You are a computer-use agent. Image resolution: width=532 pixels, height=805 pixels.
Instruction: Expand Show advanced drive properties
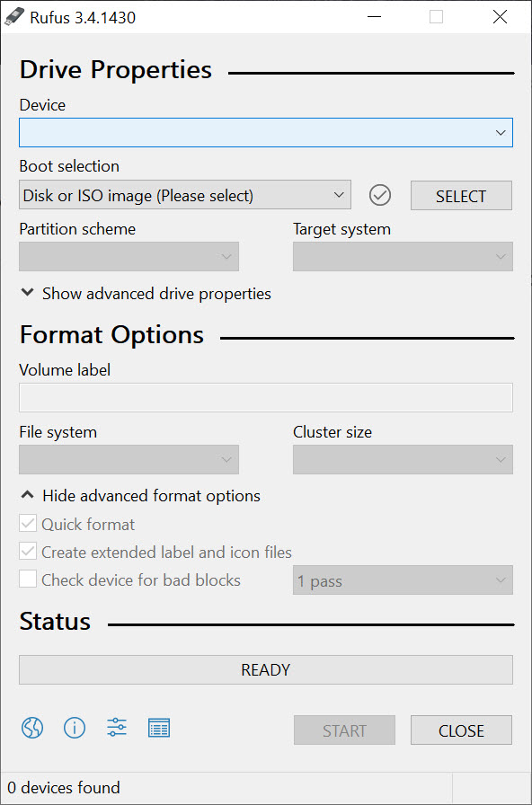coord(146,294)
